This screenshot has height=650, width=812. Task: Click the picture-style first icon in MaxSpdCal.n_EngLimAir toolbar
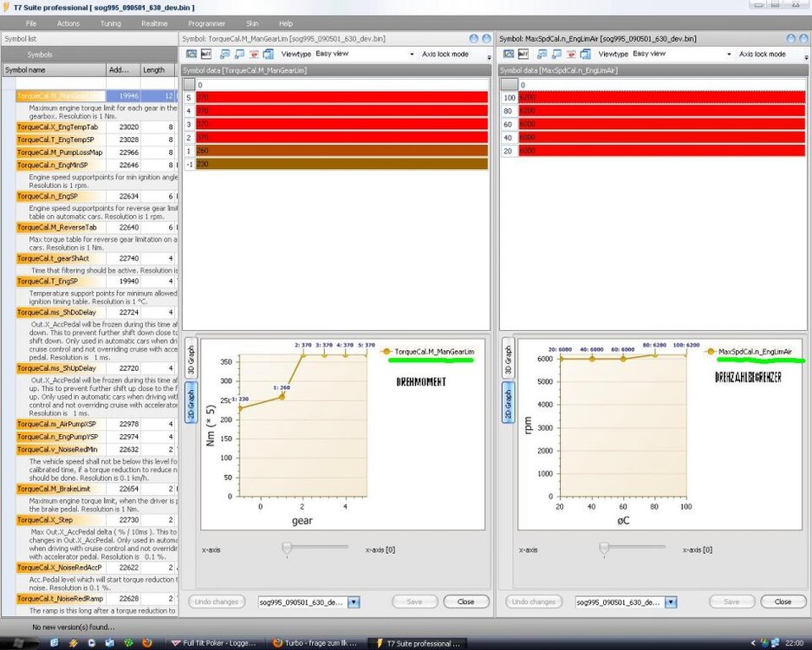pos(509,54)
